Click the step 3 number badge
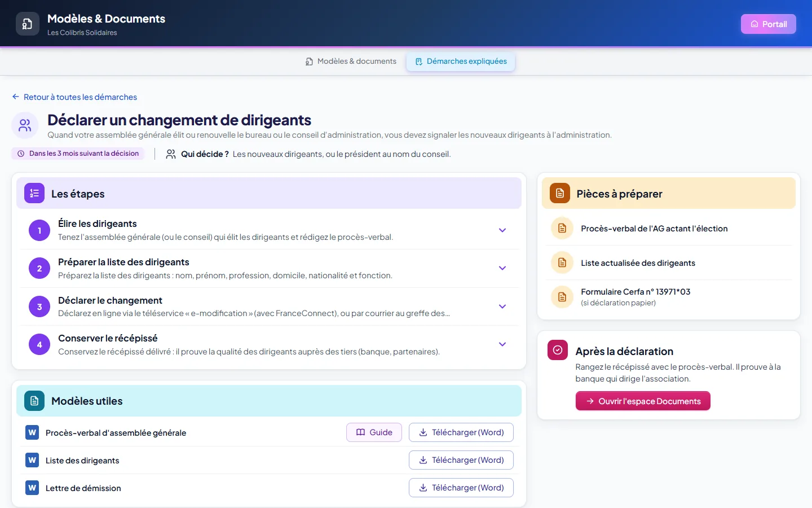812x508 pixels. 39,306
